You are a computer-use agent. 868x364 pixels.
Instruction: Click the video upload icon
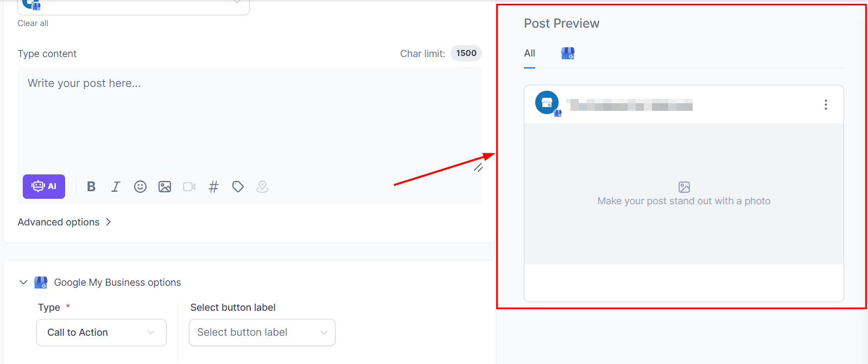(x=189, y=187)
